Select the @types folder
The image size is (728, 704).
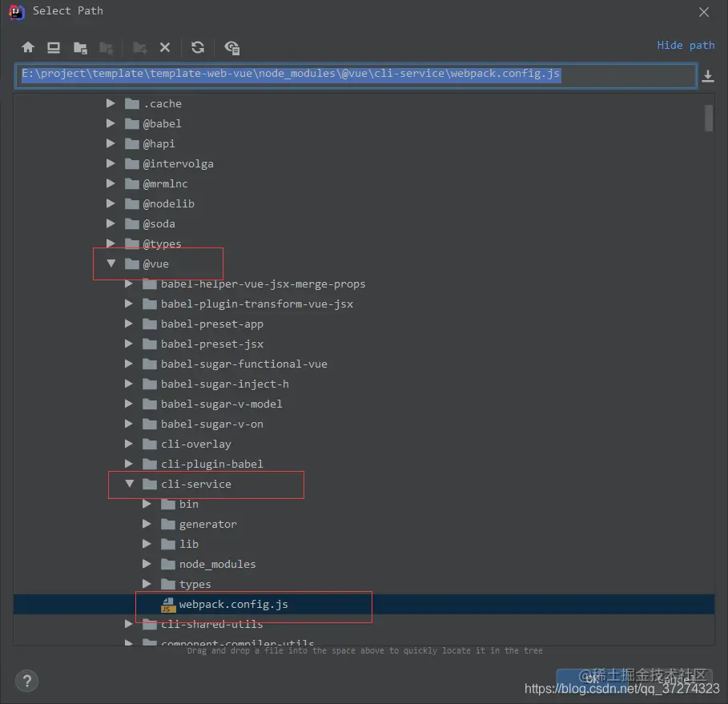[162, 243]
